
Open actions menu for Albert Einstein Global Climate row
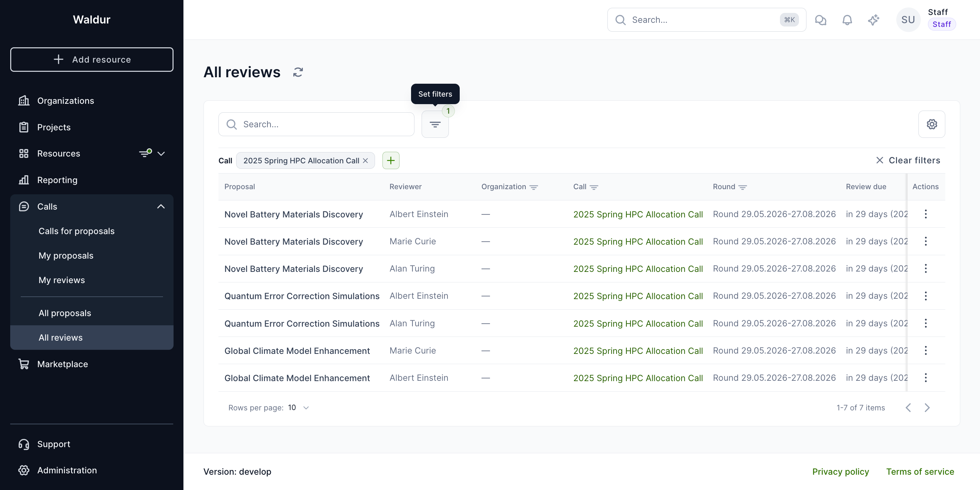[x=925, y=378]
